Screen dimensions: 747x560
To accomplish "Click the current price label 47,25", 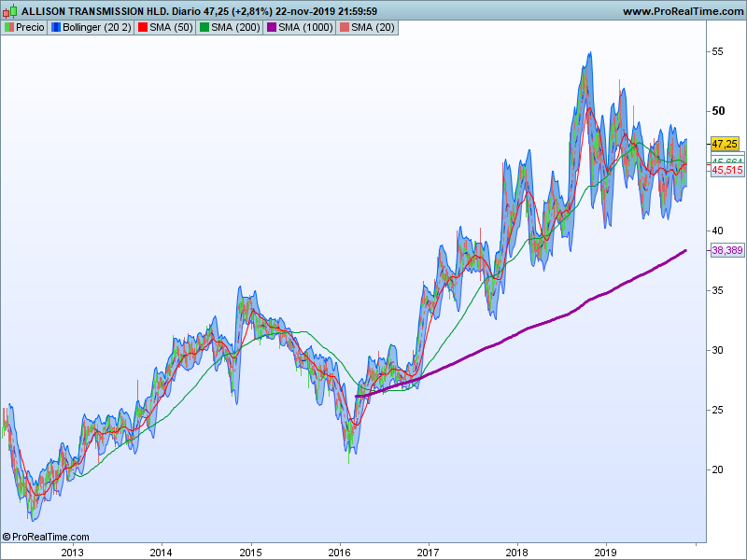I will pyautogui.click(x=725, y=144).
